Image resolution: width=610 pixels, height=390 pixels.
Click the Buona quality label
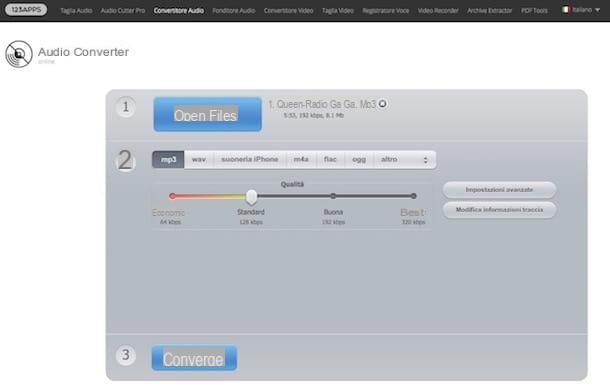click(333, 212)
